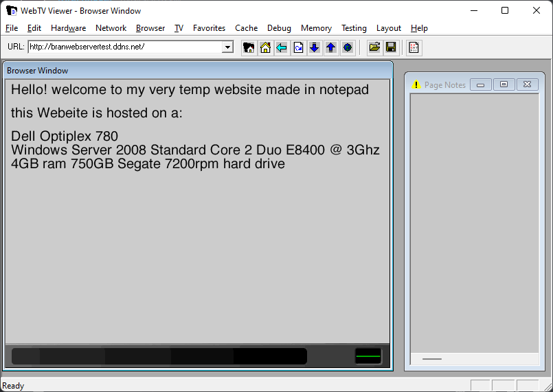Click the blue up arrow toolbar icon

331,47
